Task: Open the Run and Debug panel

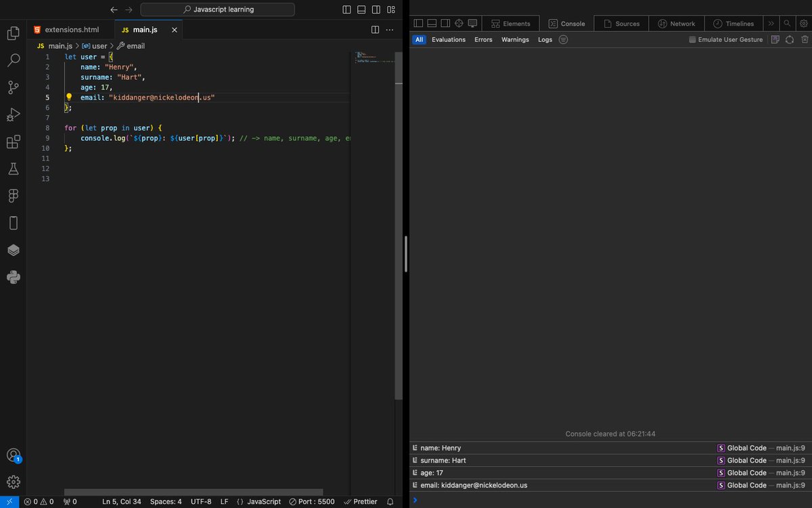Action: point(13,114)
